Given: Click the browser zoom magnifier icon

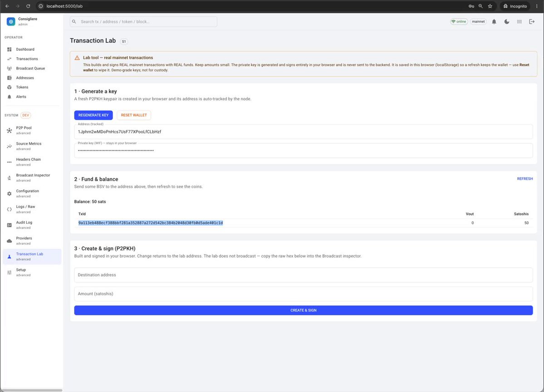Looking at the screenshot, I should pyautogui.click(x=480, y=6).
